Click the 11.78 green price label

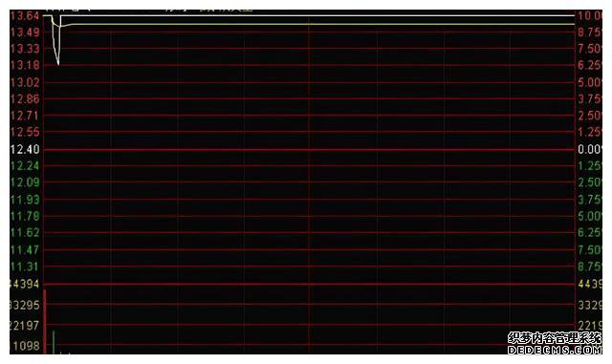[x=25, y=216]
